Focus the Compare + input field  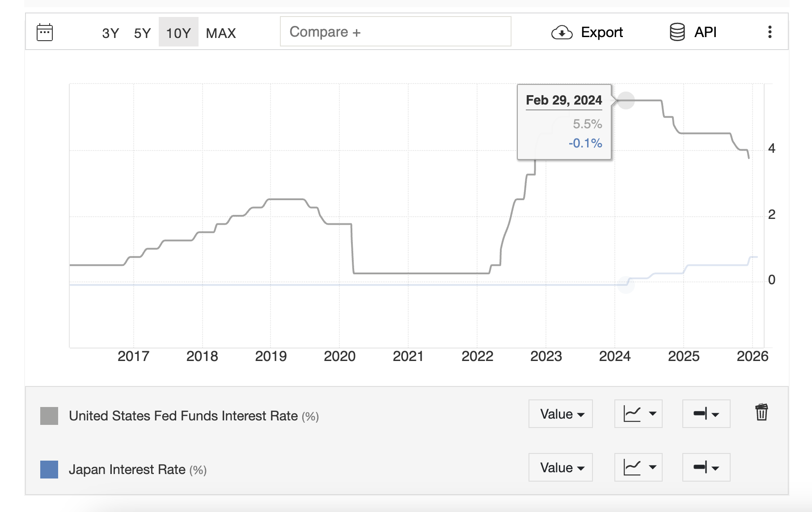[395, 32]
